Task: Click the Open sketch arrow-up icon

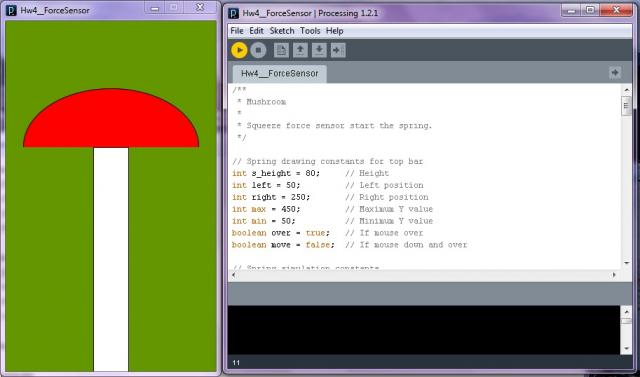Action: point(300,50)
